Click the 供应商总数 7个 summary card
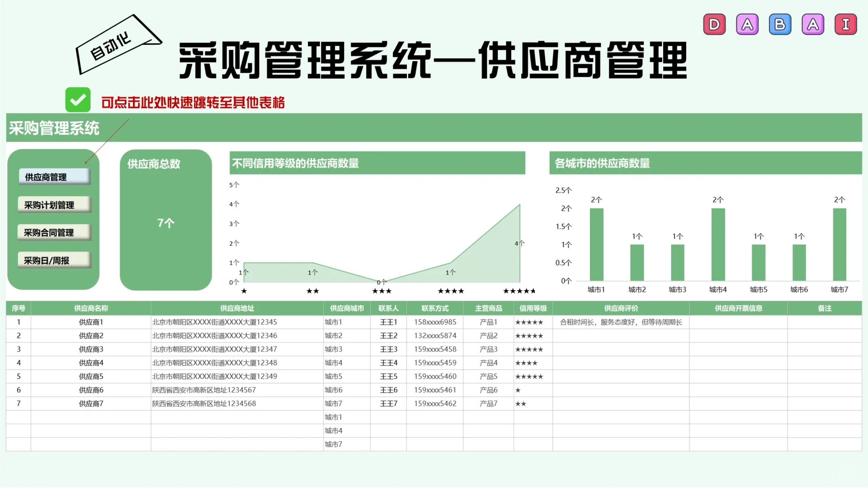 pyautogui.click(x=165, y=220)
